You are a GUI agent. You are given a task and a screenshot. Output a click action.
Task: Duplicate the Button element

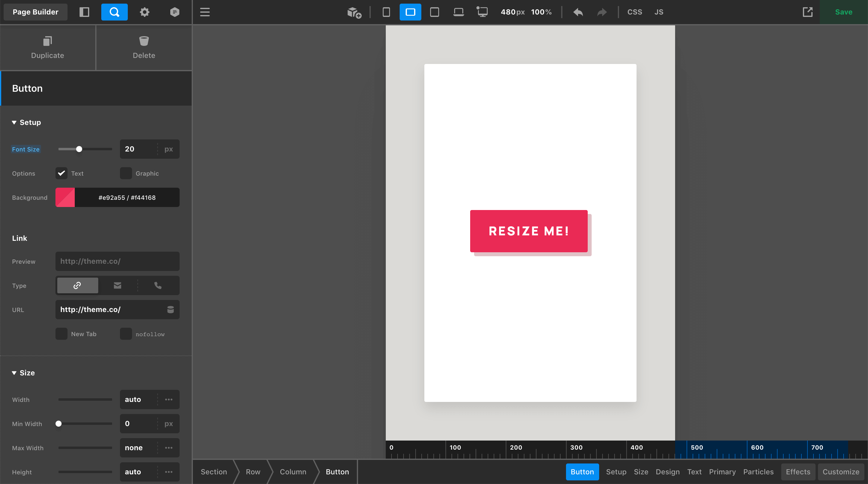[47, 48]
